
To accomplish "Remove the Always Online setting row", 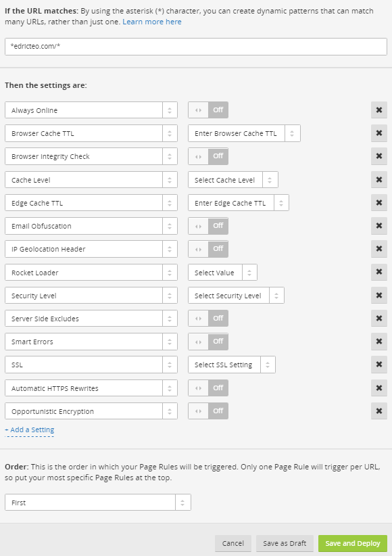I will pos(379,110).
